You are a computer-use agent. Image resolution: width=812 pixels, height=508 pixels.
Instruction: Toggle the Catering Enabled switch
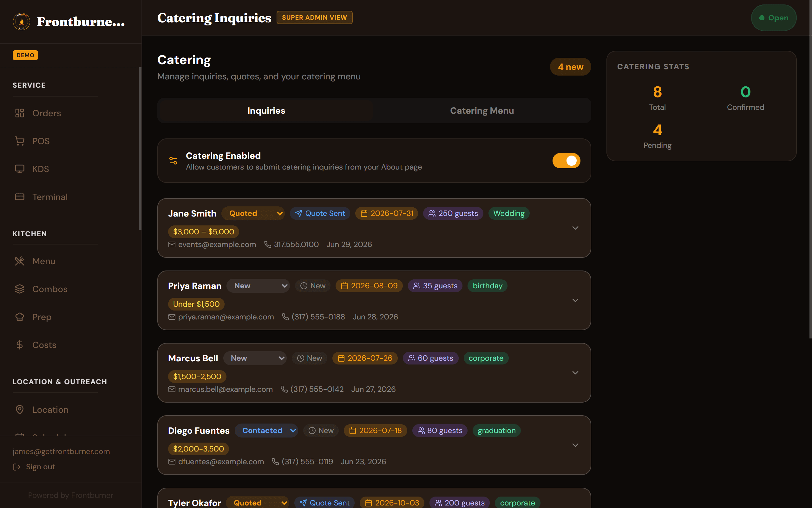pyautogui.click(x=566, y=161)
